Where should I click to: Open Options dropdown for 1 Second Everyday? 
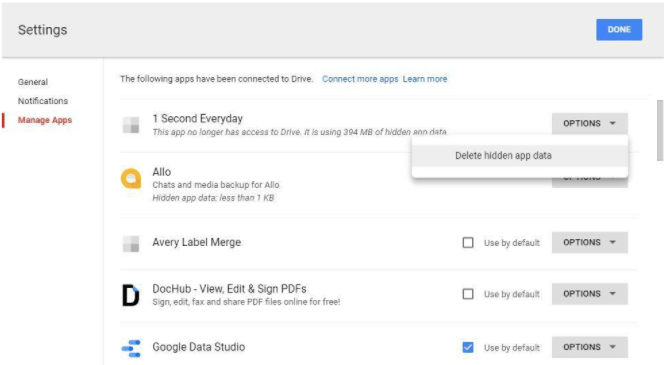(x=590, y=123)
